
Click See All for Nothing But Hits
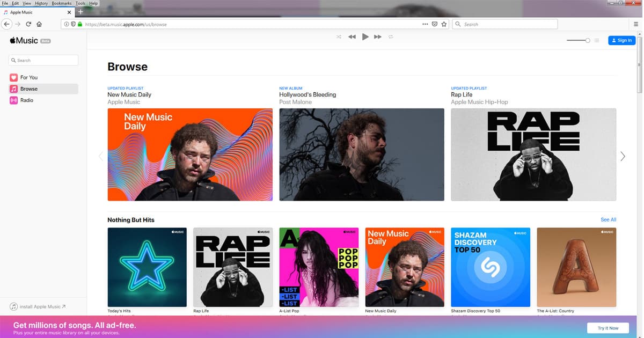click(609, 219)
